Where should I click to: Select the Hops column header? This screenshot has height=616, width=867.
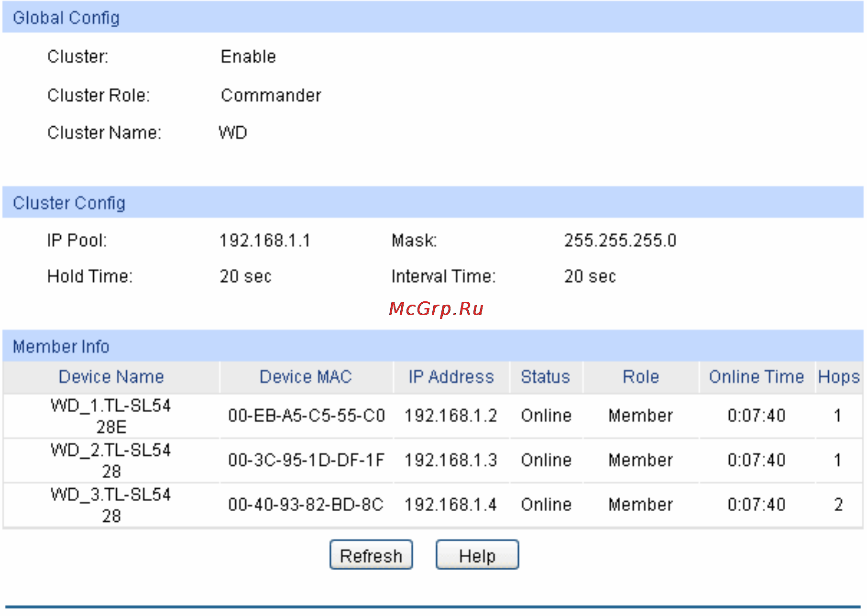tap(839, 377)
